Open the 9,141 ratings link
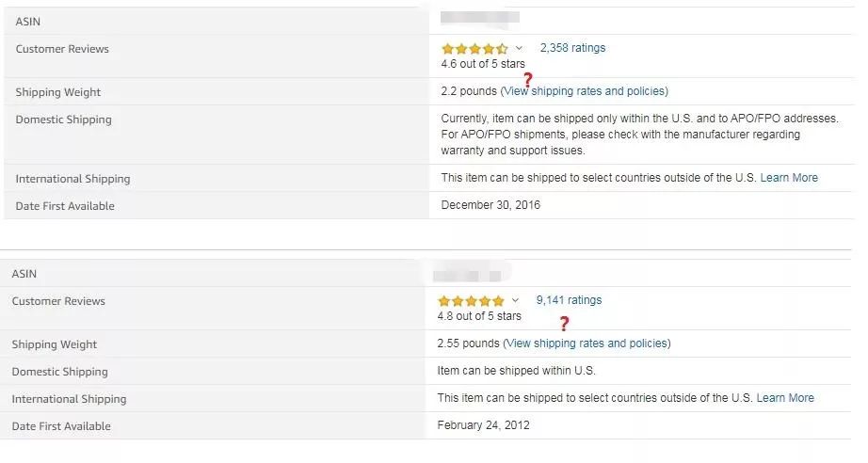868x463 pixels. [569, 300]
